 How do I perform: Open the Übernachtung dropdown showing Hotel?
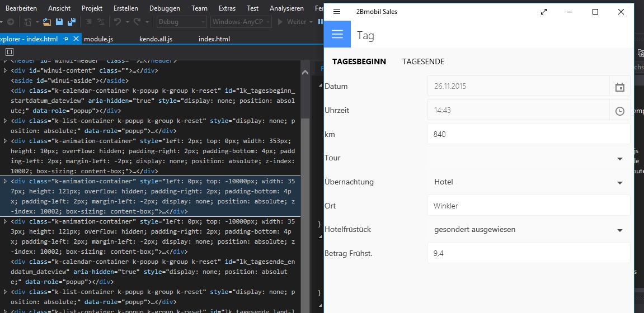(x=529, y=182)
